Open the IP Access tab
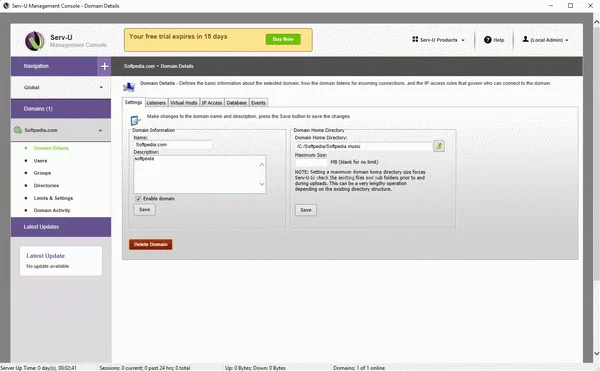The width and height of the screenshot is (600, 371). 212,103
